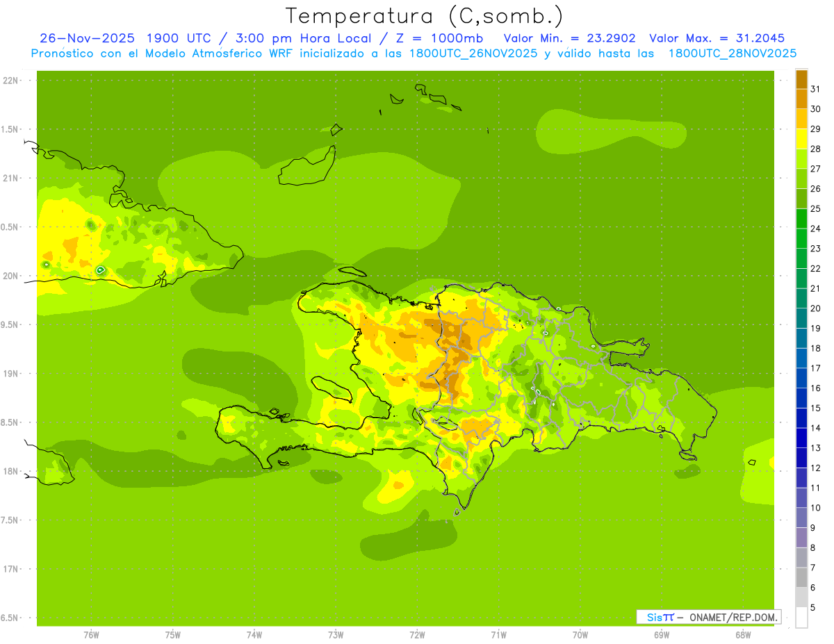Screen dimensions: 834x644
Task: Click the legend swatch between 6 and 7
Action: [801, 578]
